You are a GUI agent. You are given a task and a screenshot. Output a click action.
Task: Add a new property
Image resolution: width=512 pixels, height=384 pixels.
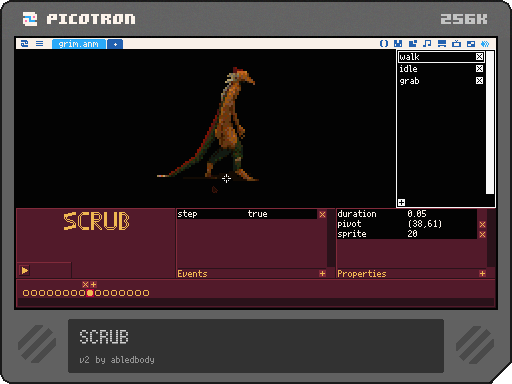click(x=482, y=274)
